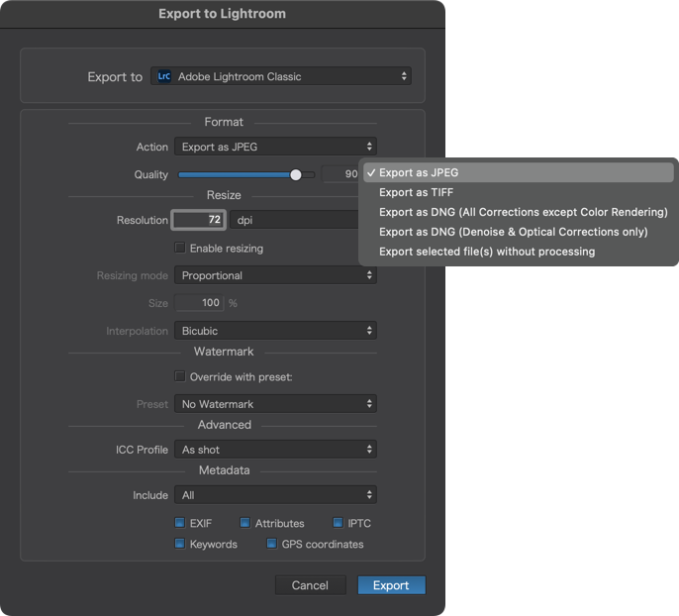Enable the Enable resizing checkbox

tap(180, 248)
